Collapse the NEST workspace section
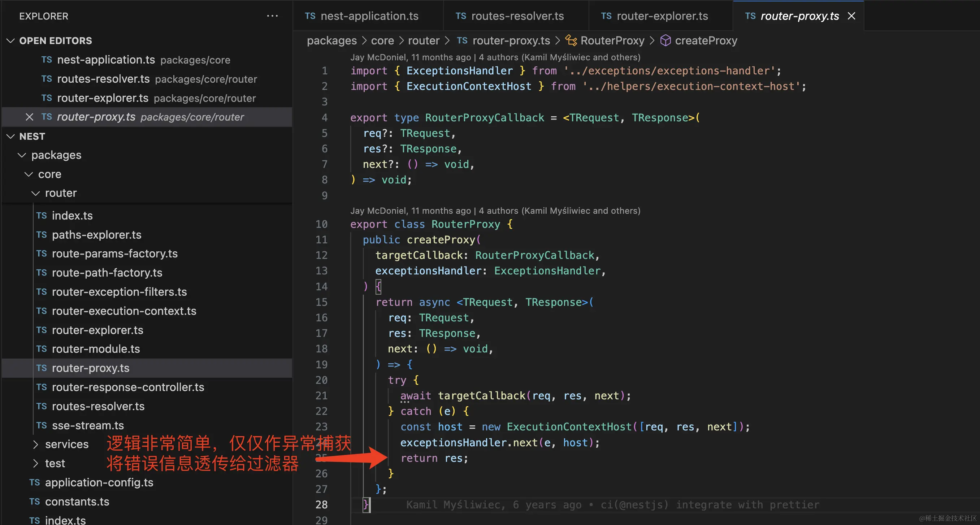The height and width of the screenshot is (525, 980). [x=11, y=136]
